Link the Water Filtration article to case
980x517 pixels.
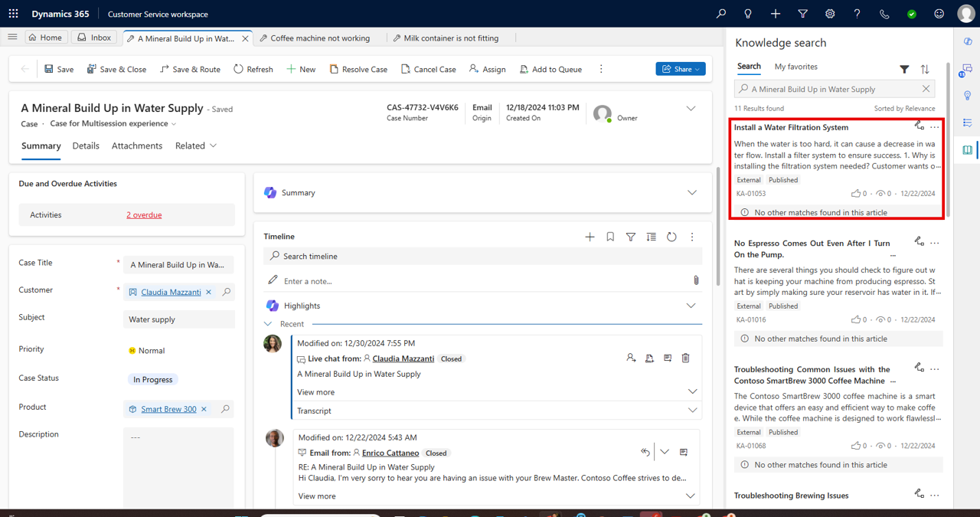919,126
